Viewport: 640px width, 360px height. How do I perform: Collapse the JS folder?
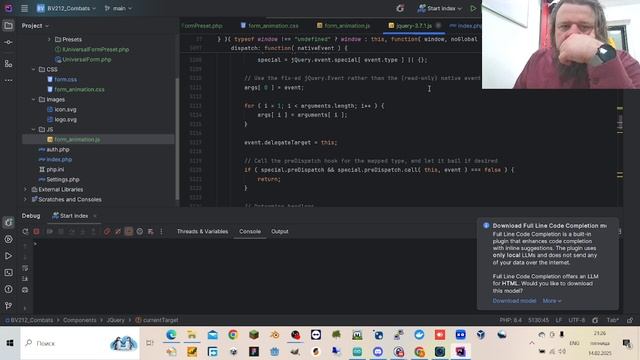click(33, 129)
